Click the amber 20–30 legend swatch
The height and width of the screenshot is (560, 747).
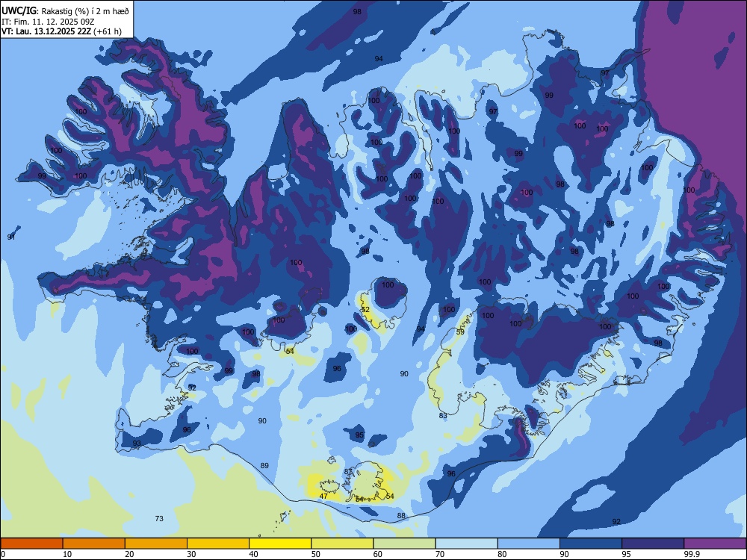click(x=156, y=544)
